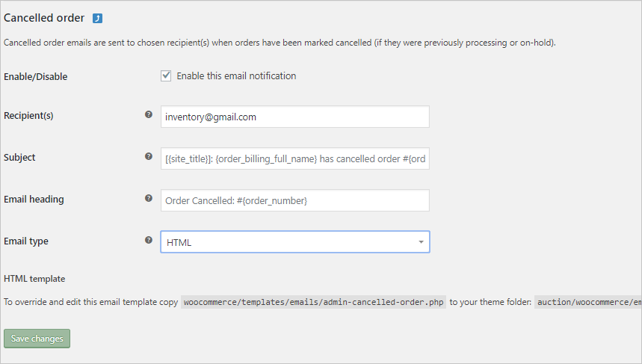The image size is (642, 364).
Task: Click the Email type label
Action: [26, 241]
